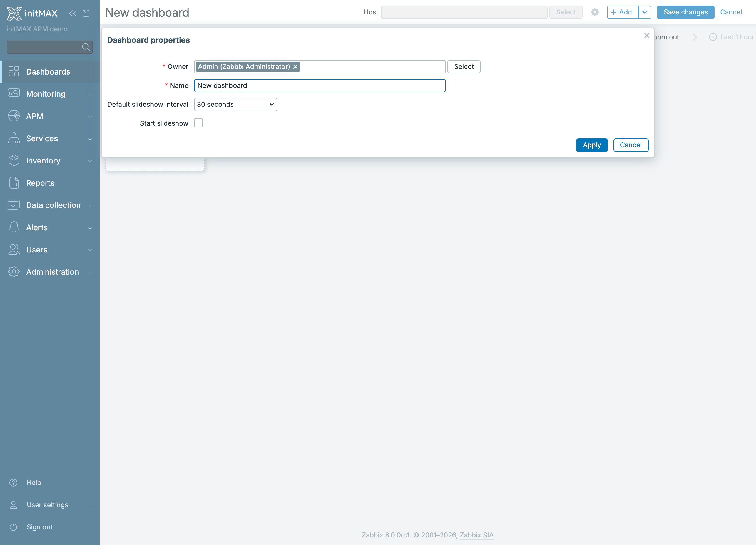Click the initMAX logo icon
This screenshot has width=756, height=545.
[x=14, y=13]
